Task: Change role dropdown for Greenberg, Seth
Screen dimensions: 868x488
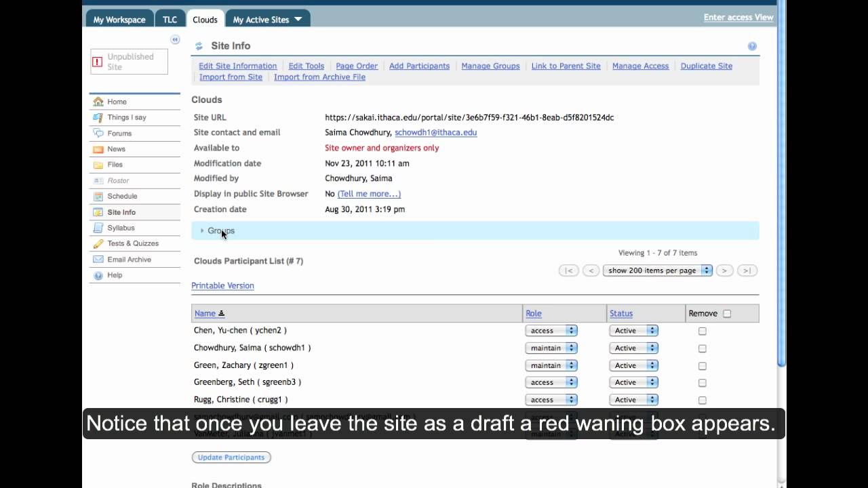Action: pos(551,382)
